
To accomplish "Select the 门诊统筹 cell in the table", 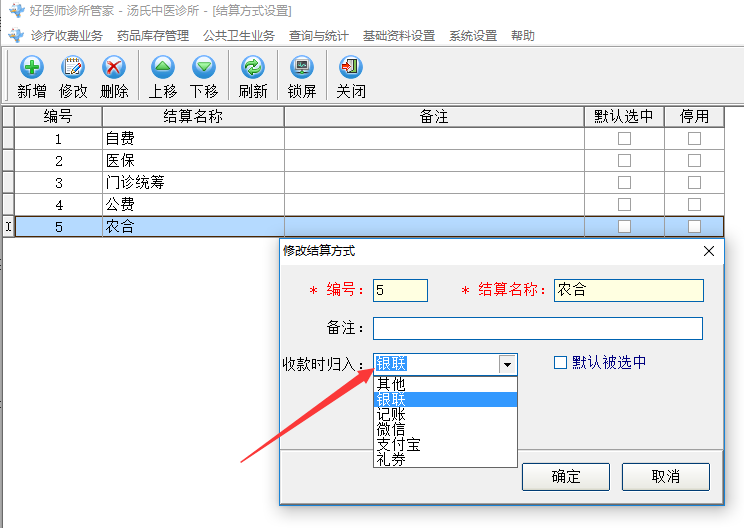I will [193, 182].
